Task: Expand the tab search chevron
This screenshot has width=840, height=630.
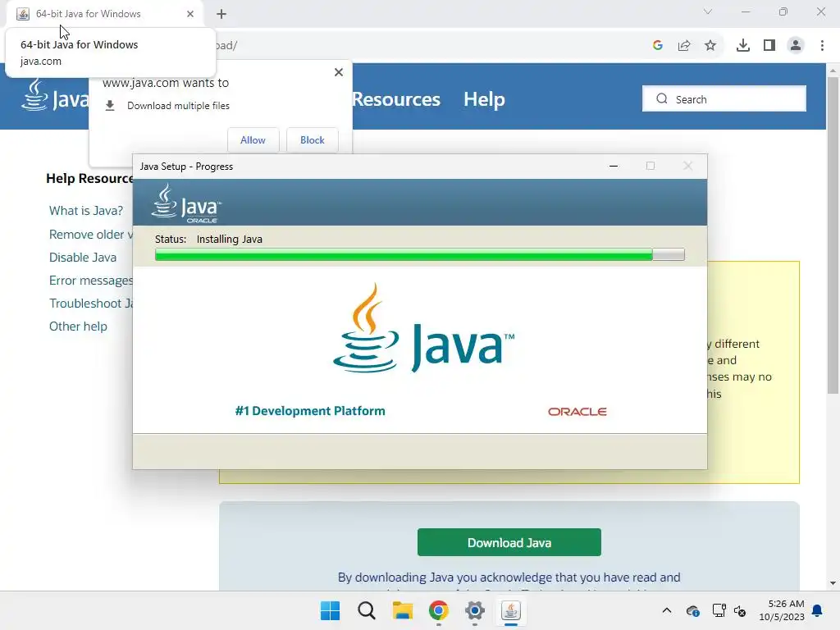Action: point(708,11)
